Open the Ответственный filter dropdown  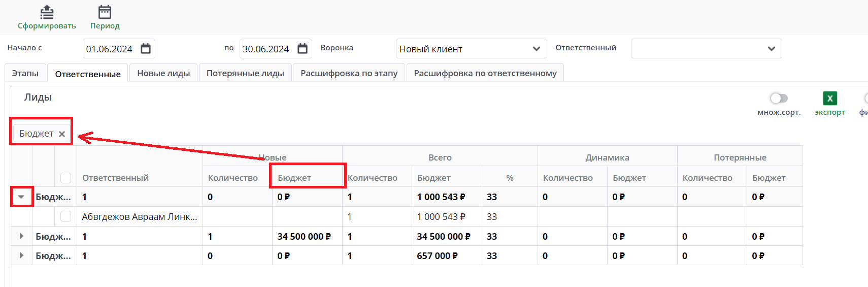pyautogui.click(x=706, y=49)
